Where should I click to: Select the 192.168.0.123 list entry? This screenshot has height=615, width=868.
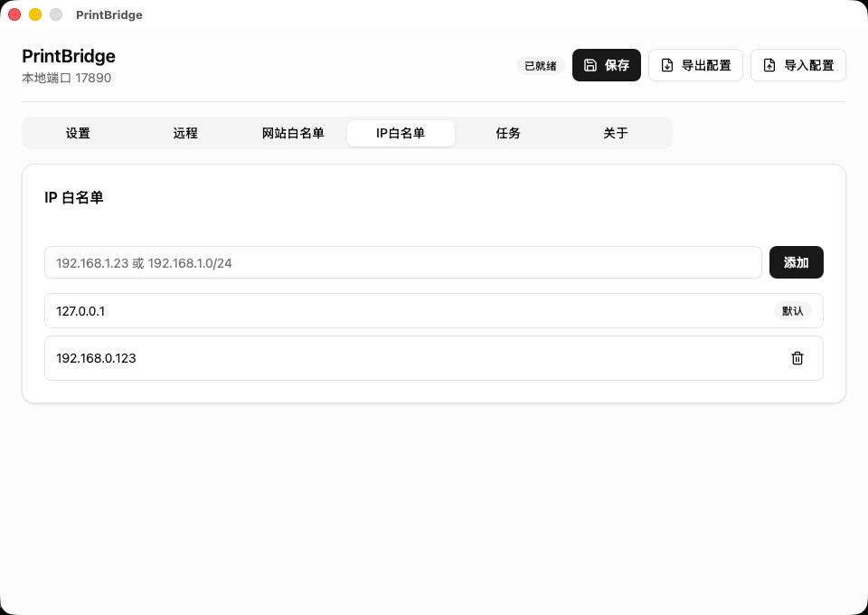click(x=433, y=358)
